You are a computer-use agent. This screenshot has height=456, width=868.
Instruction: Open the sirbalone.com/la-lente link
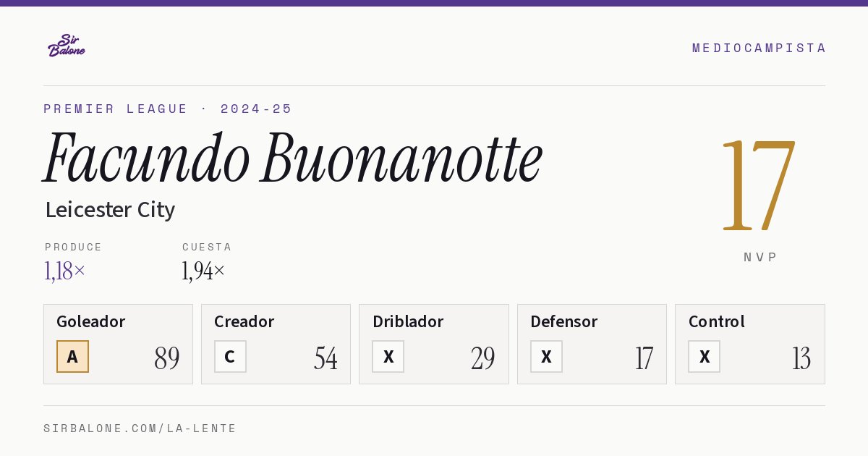click(140, 428)
